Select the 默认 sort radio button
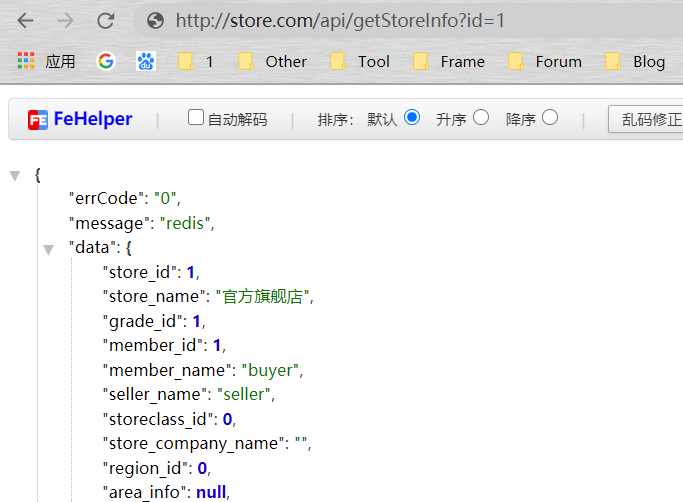 click(x=412, y=117)
